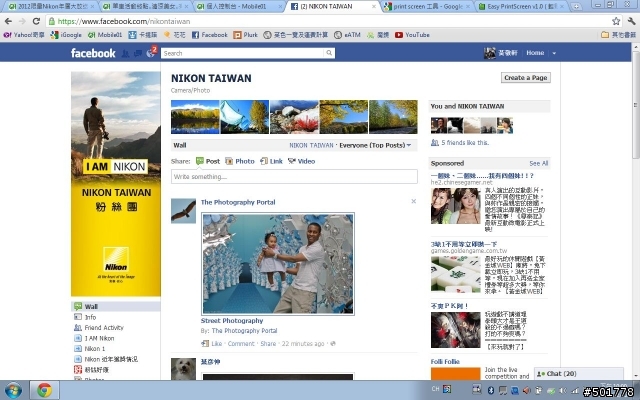The image size is (640, 400).
Task: Dismiss Photography Portal post with X
Action: point(413,201)
